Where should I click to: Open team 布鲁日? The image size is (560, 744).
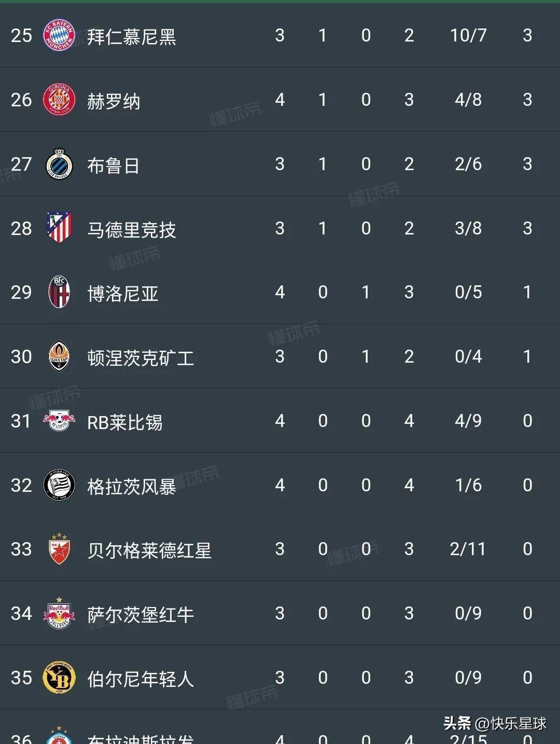[114, 165]
